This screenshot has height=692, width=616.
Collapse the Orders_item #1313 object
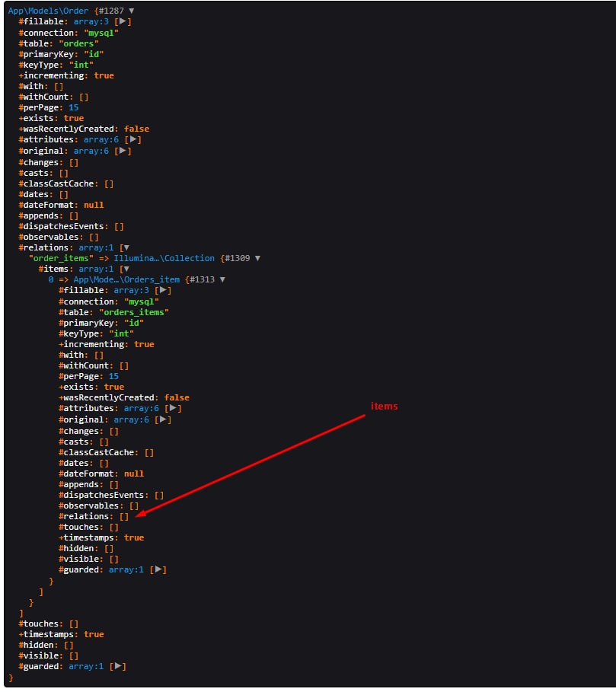(x=222, y=279)
